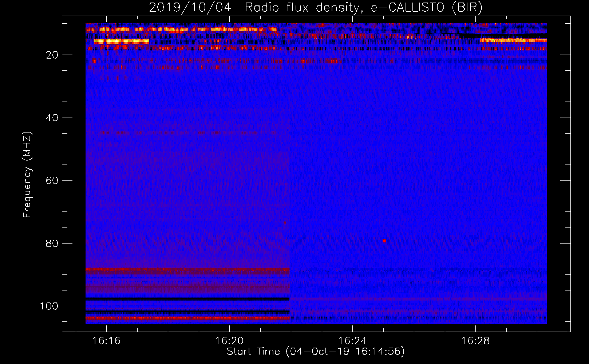The height and width of the screenshot is (364, 589).
Task: Click the 100 MHz frequency tick label
Action: click(49, 306)
